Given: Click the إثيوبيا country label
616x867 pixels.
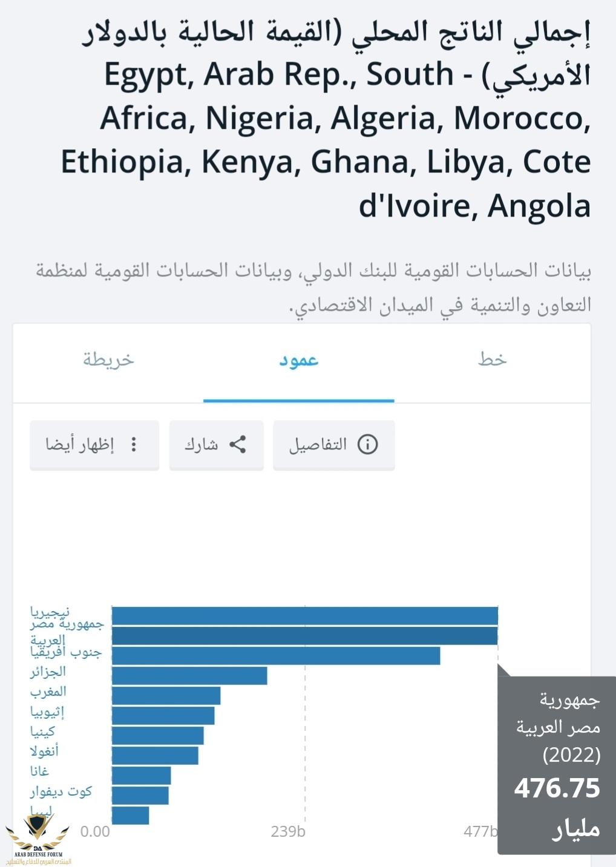Looking at the screenshot, I should [47, 712].
